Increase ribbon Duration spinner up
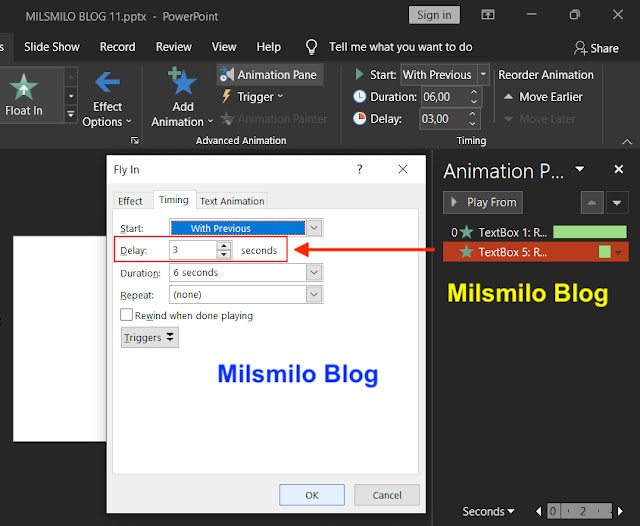This screenshot has width=640, height=526. (x=474, y=92)
